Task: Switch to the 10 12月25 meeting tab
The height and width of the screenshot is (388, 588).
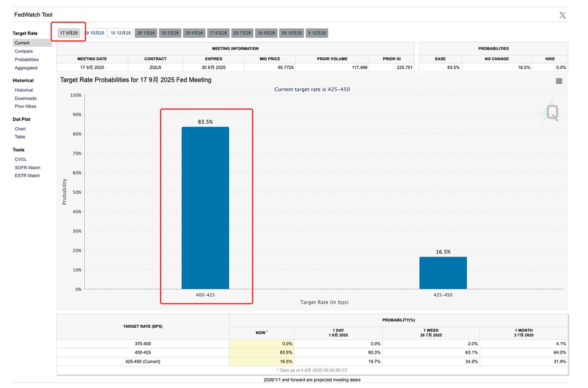Action: 121,33
